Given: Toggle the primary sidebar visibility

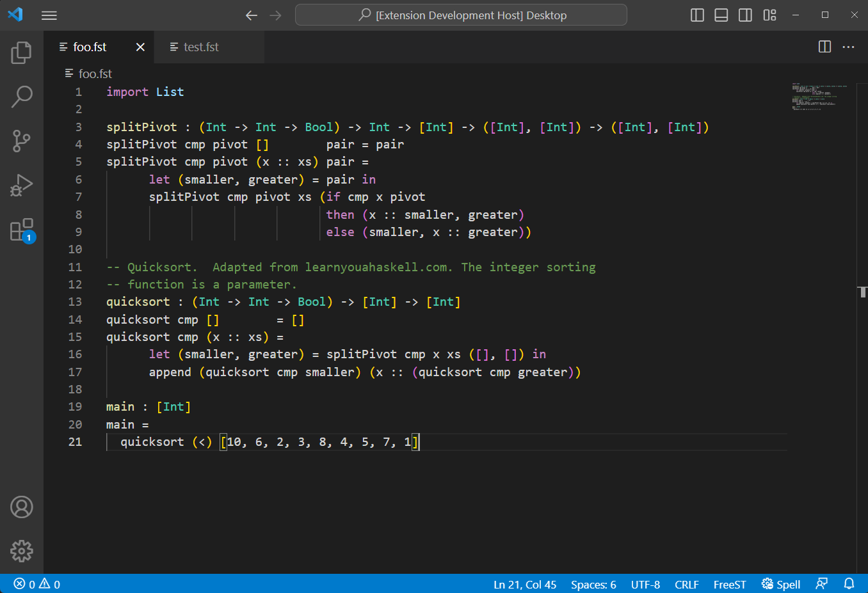Looking at the screenshot, I should 696,15.
